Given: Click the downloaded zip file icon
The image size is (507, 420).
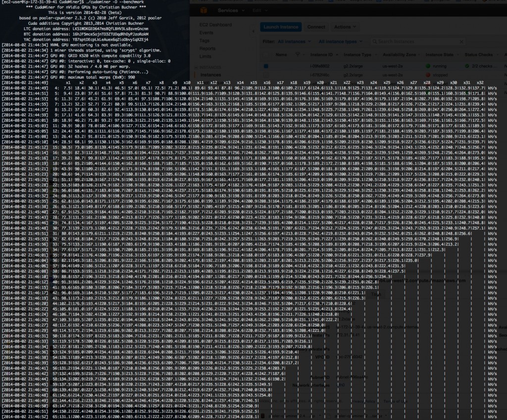Looking at the screenshot, I should [263, 416].
